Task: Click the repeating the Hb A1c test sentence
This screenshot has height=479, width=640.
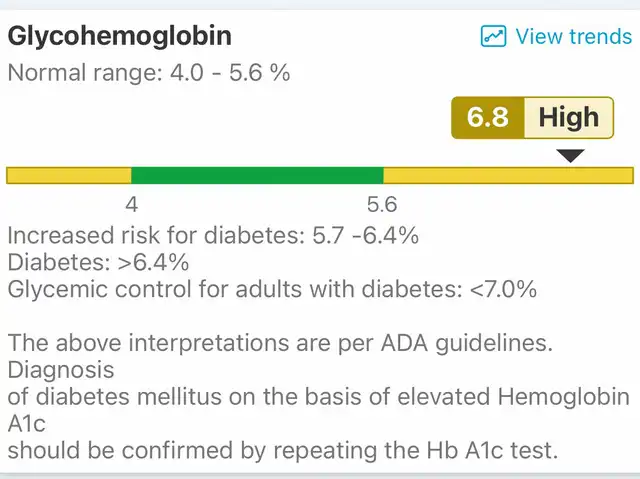Action: pyautogui.click(x=283, y=450)
